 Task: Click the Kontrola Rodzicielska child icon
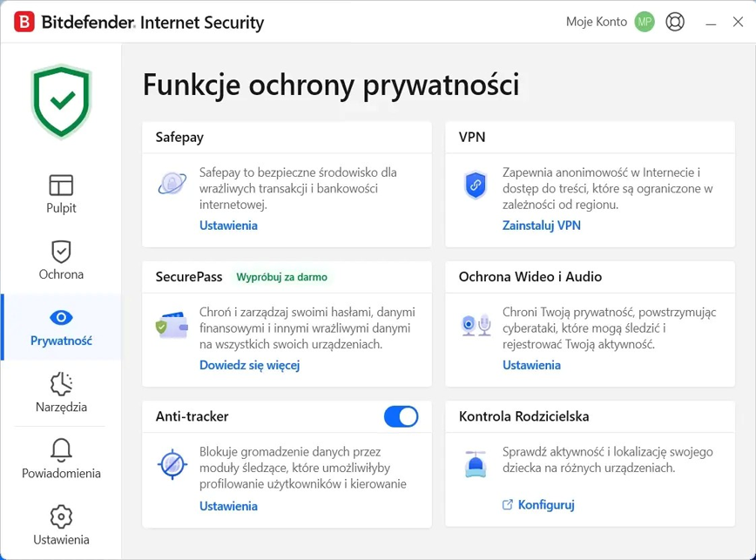[476, 464]
